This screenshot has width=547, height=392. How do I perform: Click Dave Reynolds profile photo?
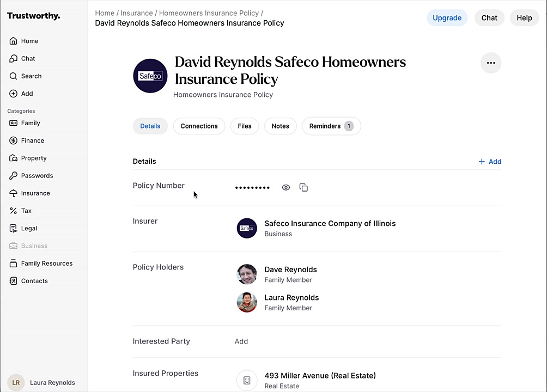coord(247,274)
